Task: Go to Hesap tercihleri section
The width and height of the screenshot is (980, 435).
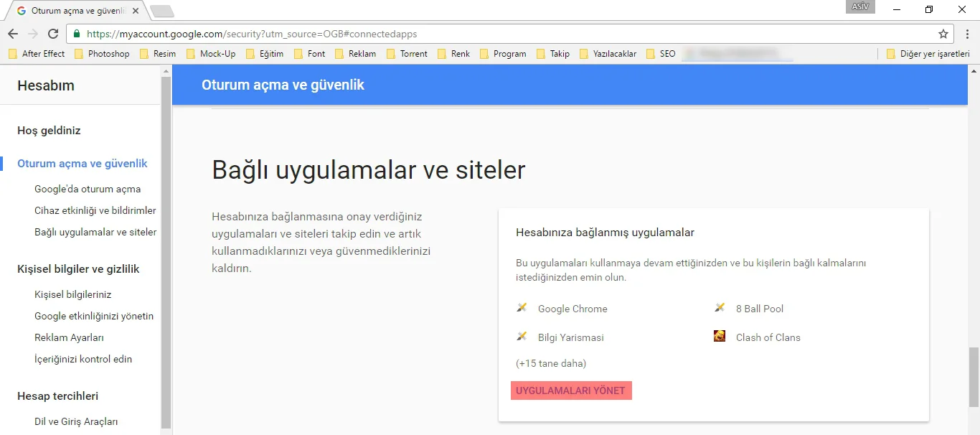Action: (57, 396)
